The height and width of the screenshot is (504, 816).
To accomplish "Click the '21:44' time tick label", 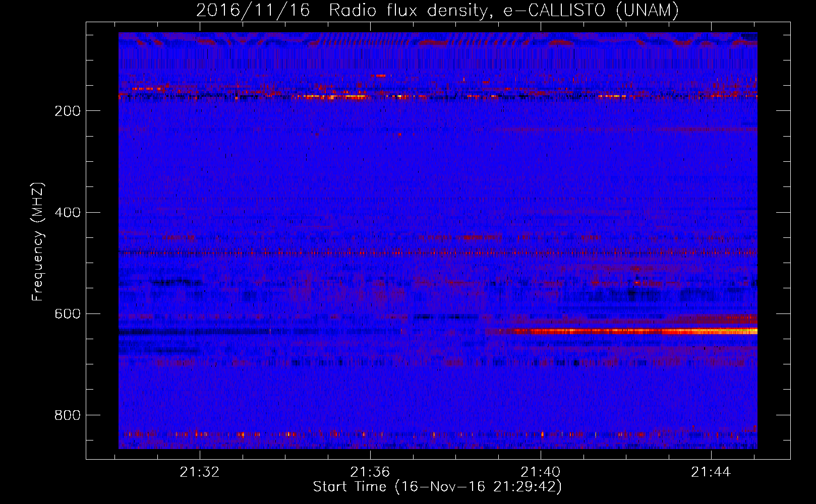I will pyautogui.click(x=711, y=472).
